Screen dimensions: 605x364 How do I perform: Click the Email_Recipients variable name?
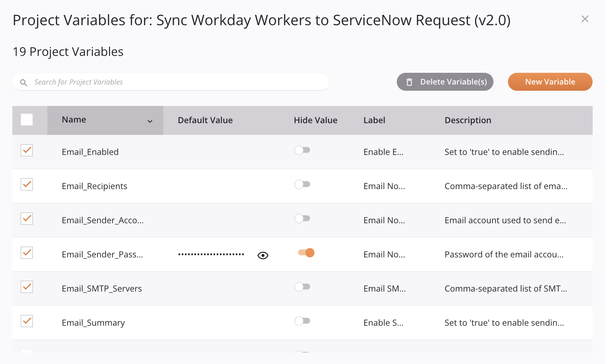coord(94,186)
